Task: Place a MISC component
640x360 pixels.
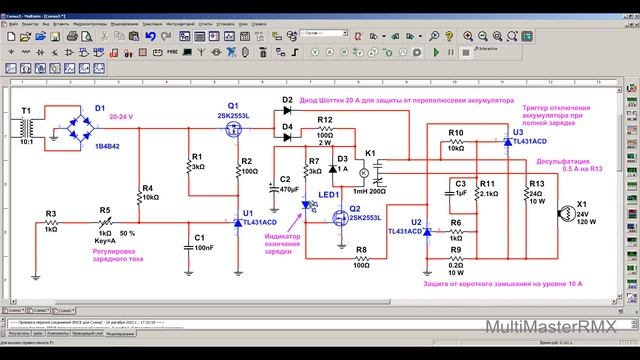Action: coord(172,52)
